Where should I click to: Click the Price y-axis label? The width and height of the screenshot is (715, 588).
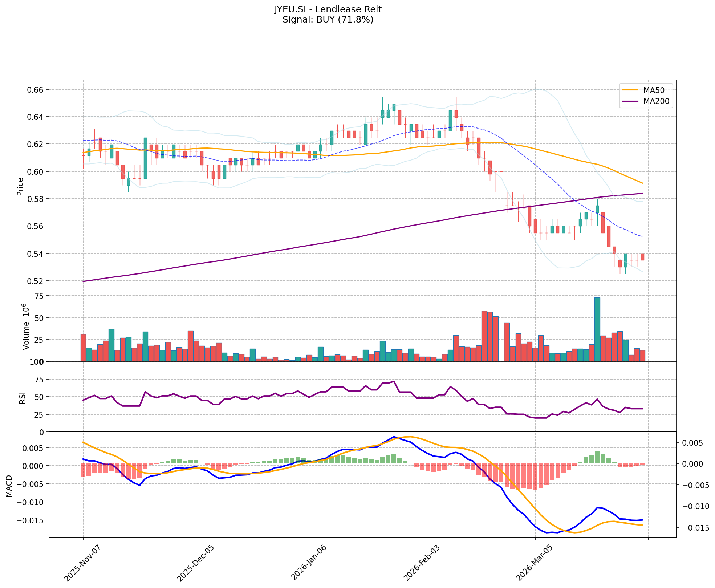coord(20,186)
